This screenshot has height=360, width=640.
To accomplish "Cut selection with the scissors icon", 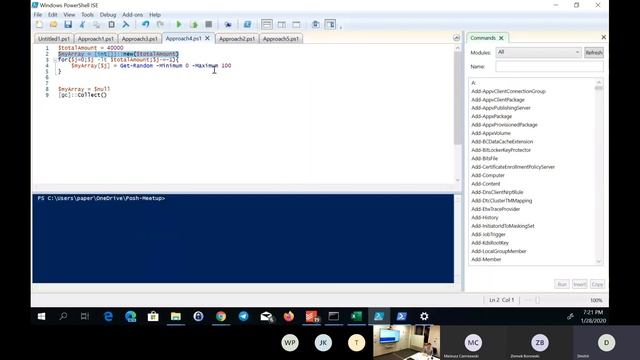I will coord(82,24).
